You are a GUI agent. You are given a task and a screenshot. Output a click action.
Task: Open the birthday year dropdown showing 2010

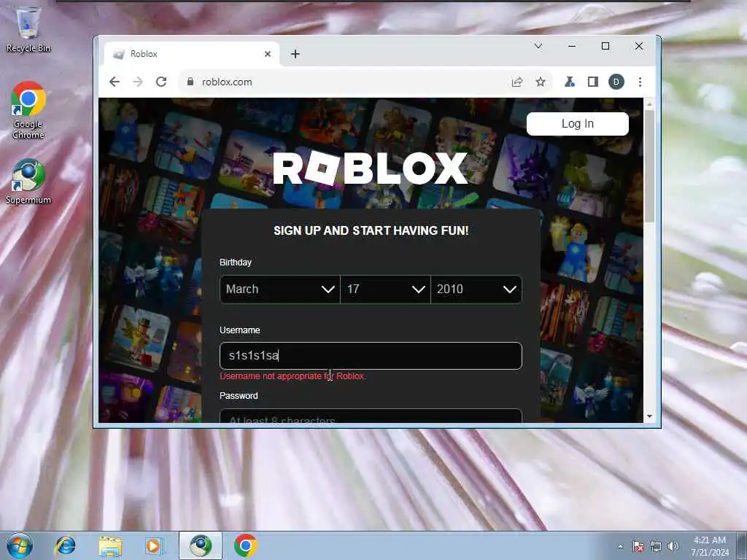coord(476,289)
